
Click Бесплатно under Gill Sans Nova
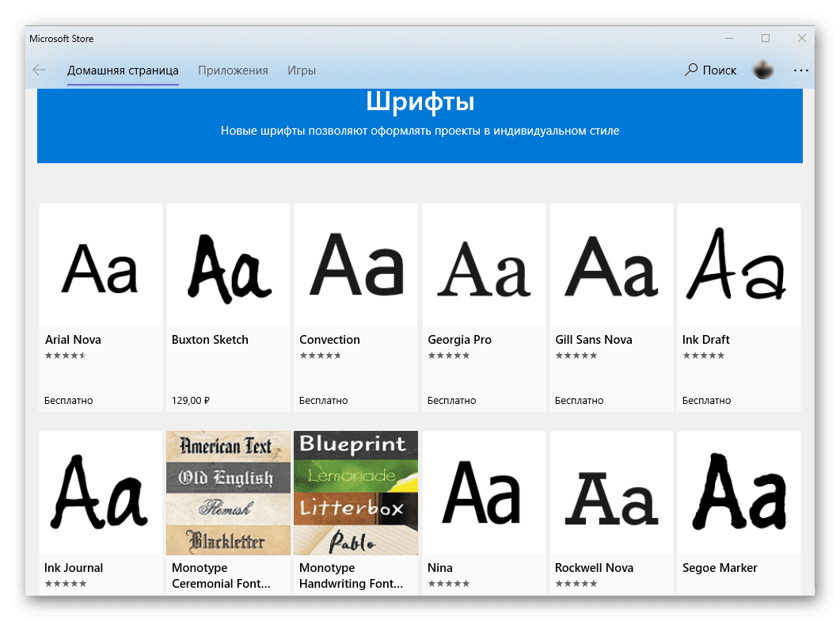point(579,400)
